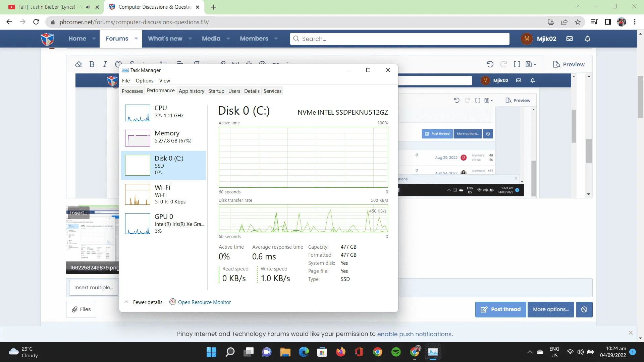Switch to the Services tab
The height and width of the screenshot is (362, 644).
tap(272, 91)
